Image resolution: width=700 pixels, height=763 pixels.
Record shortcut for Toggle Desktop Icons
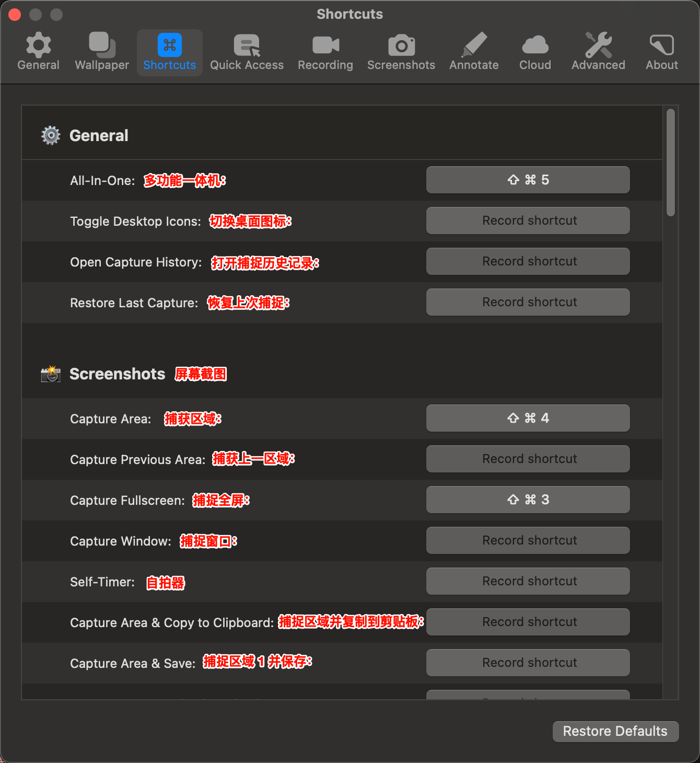(528, 221)
